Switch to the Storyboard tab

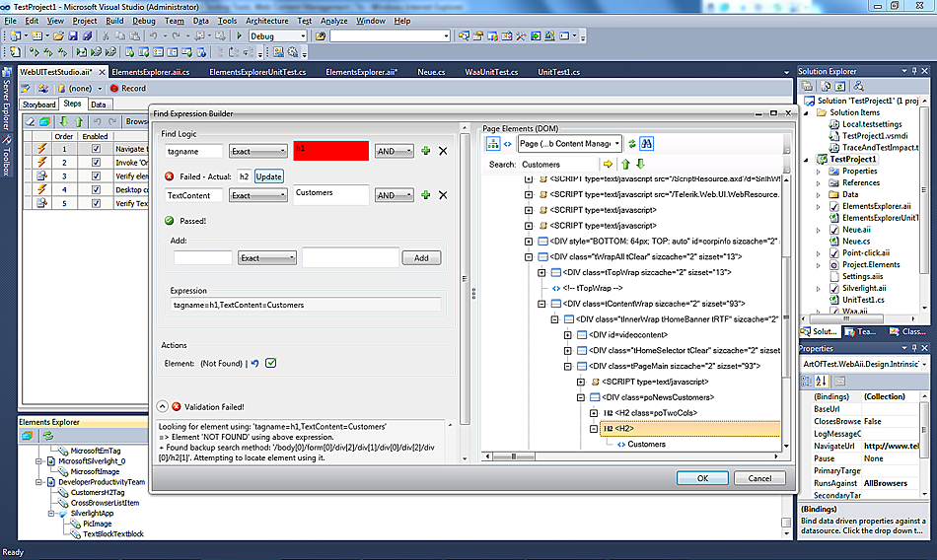coord(38,105)
